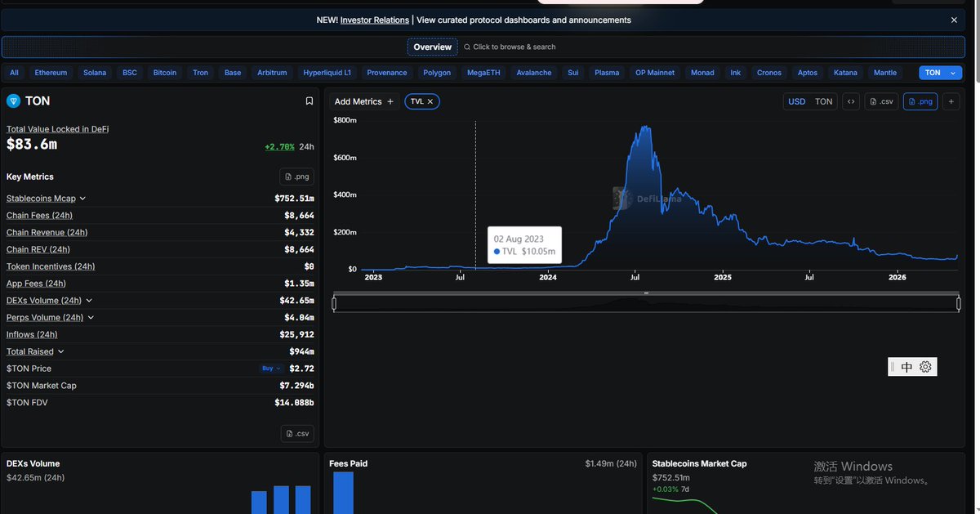Select the Katana chain filter
The image size is (980, 514).
pos(845,73)
